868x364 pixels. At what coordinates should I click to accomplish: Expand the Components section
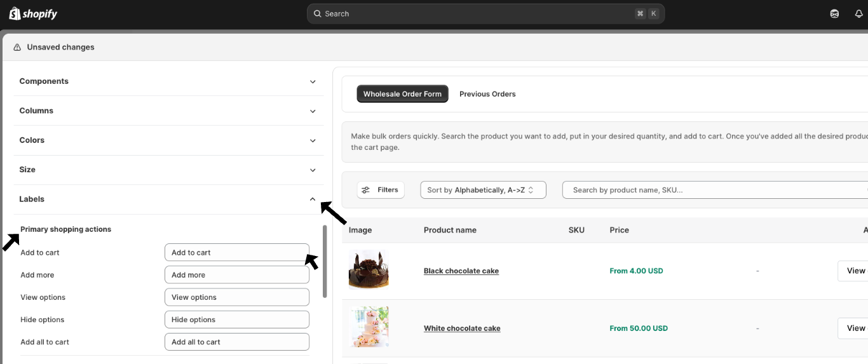312,82
